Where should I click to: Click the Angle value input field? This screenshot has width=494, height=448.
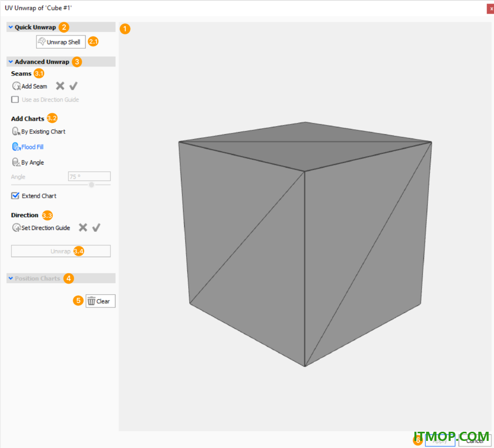click(x=89, y=177)
